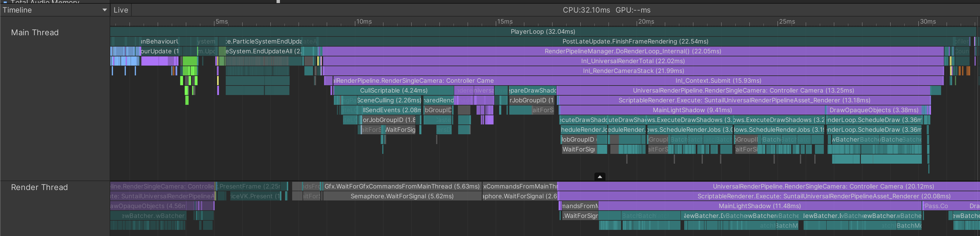The image size is (980, 236).
Task: Select the Render Thread row label
Action: (x=40, y=187)
